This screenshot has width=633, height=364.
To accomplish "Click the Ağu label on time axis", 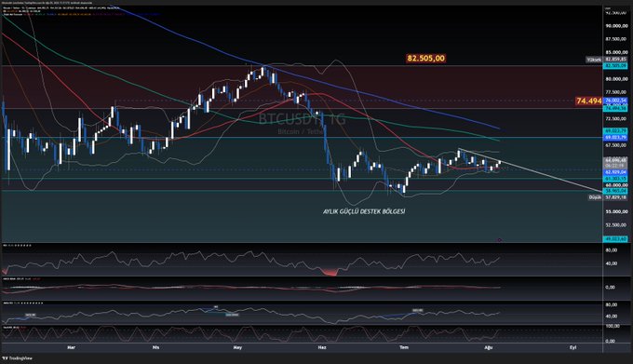I will click(x=489, y=347).
